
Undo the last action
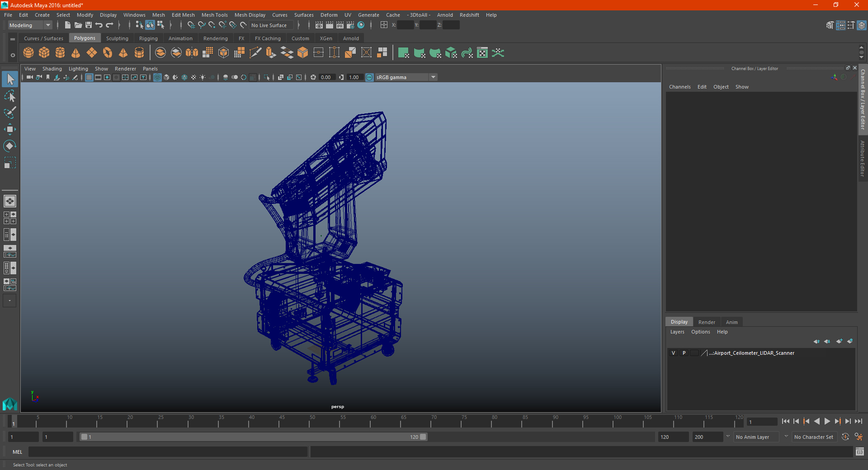(99, 25)
